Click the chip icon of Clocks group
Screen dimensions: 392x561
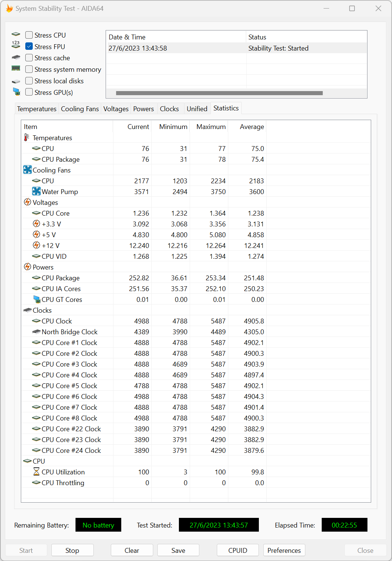click(x=28, y=310)
